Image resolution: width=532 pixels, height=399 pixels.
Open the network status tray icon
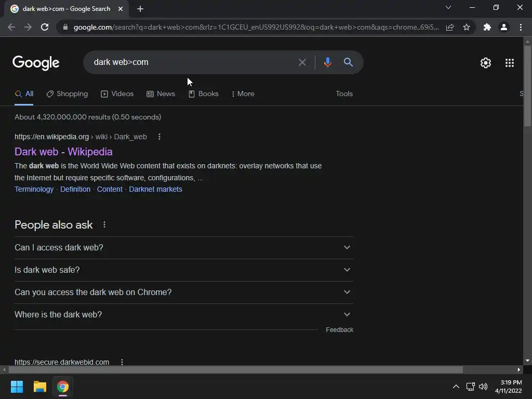tap(470, 387)
